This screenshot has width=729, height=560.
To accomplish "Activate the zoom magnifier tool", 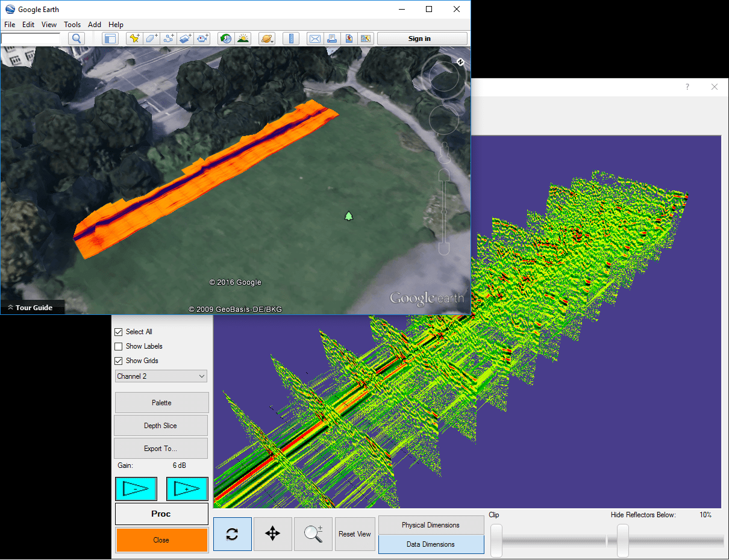I will click(313, 534).
